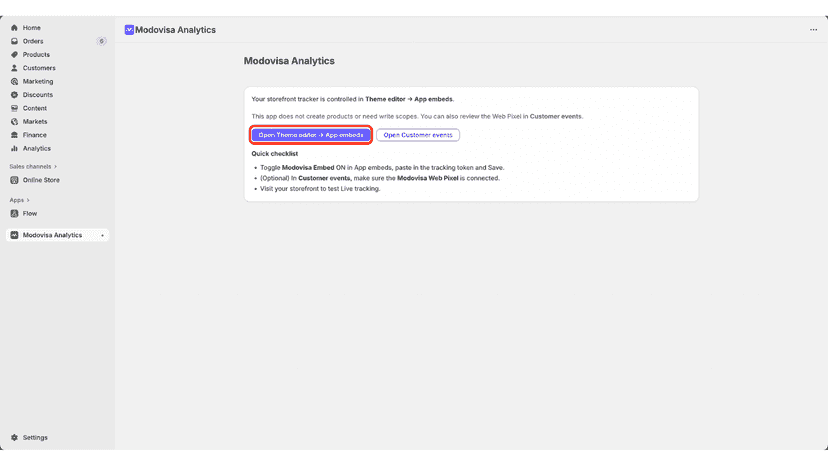Click the Finance bank icon

14,135
